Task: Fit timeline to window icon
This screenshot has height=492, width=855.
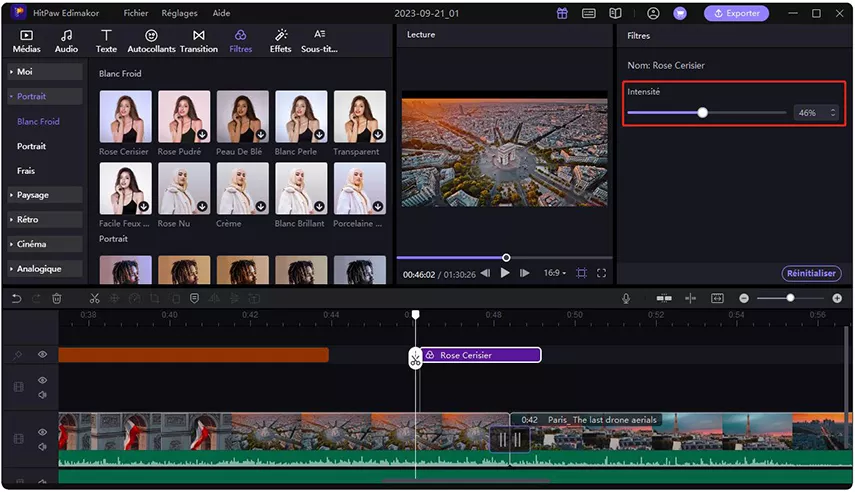Action: (x=717, y=298)
